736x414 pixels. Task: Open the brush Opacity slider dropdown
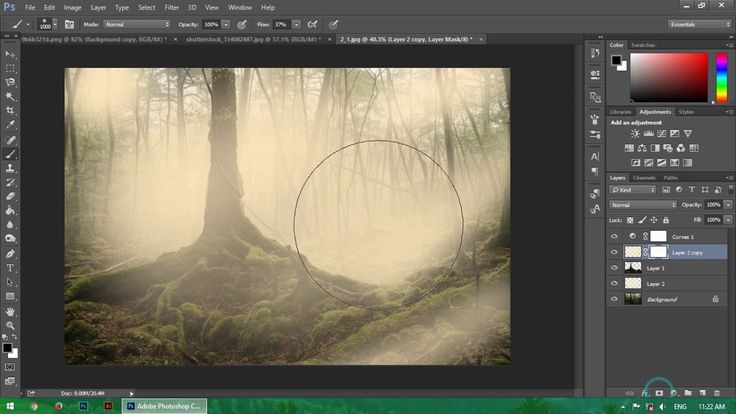[226, 24]
